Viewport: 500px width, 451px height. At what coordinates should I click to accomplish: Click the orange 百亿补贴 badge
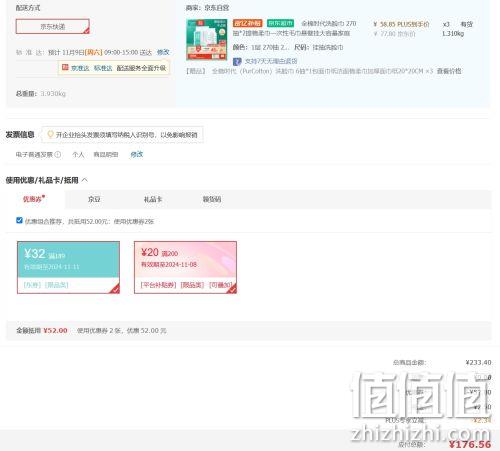[248, 23]
